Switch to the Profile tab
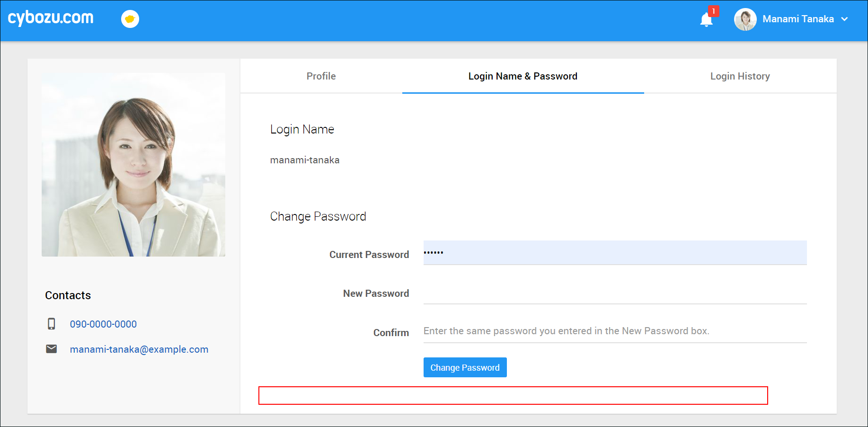The width and height of the screenshot is (868, 427). pos(321,76)
